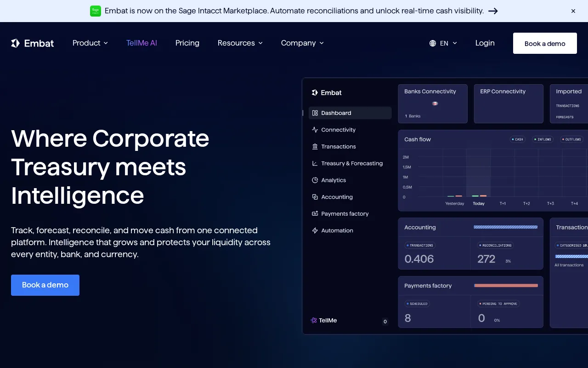Click the PENDING TO APPROVE chip
Viewport: 588px width, 368px height.
click(498, 304)
